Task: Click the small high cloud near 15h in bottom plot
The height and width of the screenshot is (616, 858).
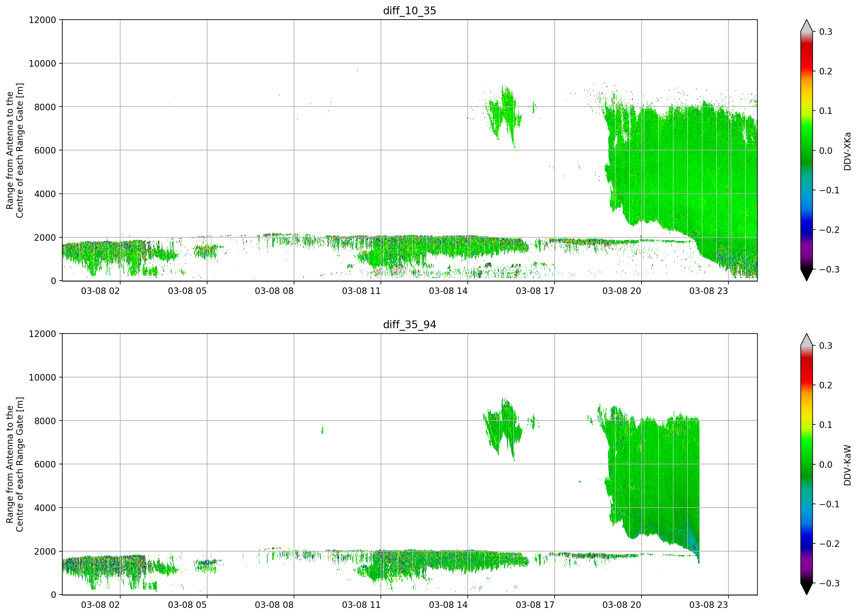Action: pyautogui.click(x=503, y=428)
